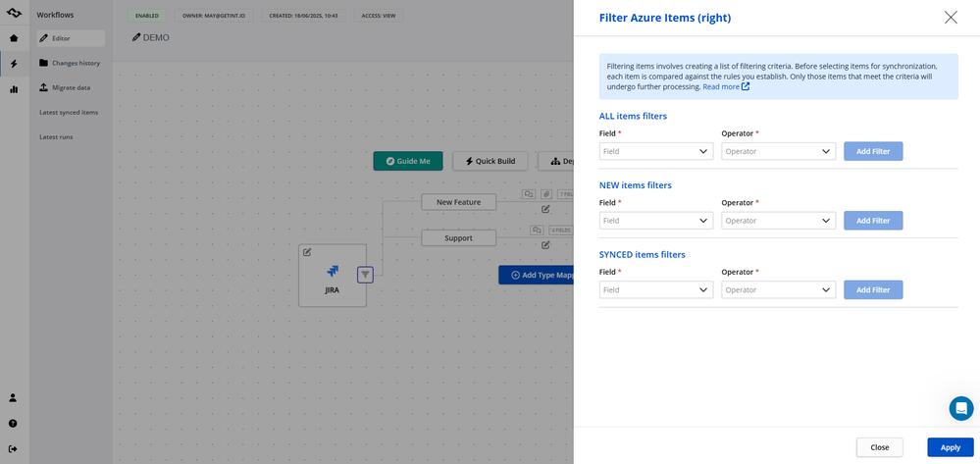Viewport: 980px width, 464px height.
Task: Click the help question mark icon
Action: pos(13,424)
